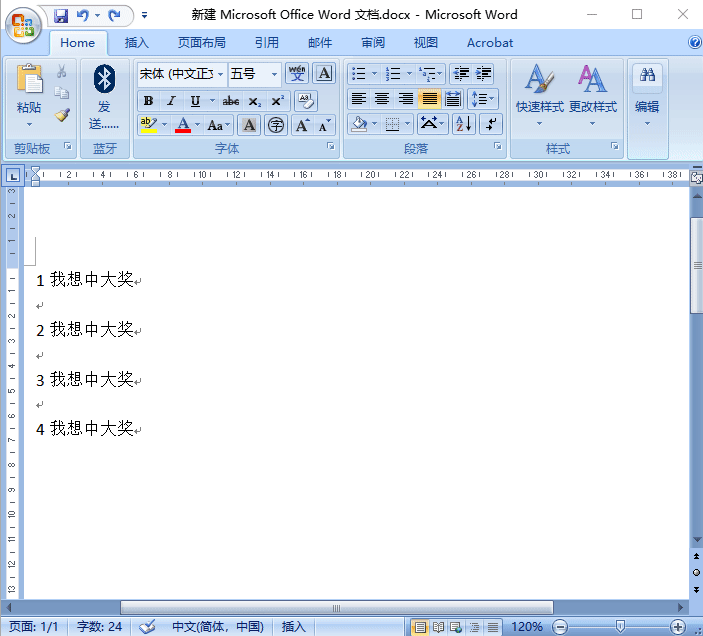Screen dimensions: 703x636
Task: Toggle underline formatting
Action: pyautogui.click(x=195, y=101)
